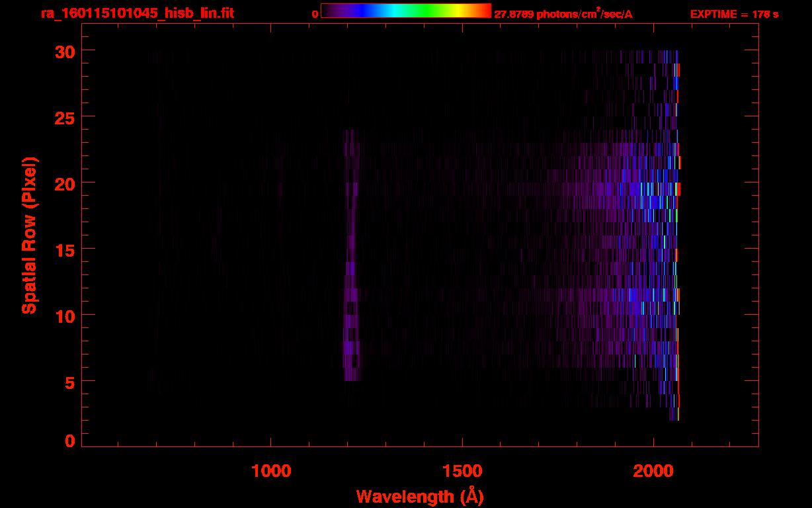Image resolution: width=812 pixels, height=508 pixels.
Task: Click the x-axis tick label 2000
Action: pyautogui.click(x=653, y=471)
